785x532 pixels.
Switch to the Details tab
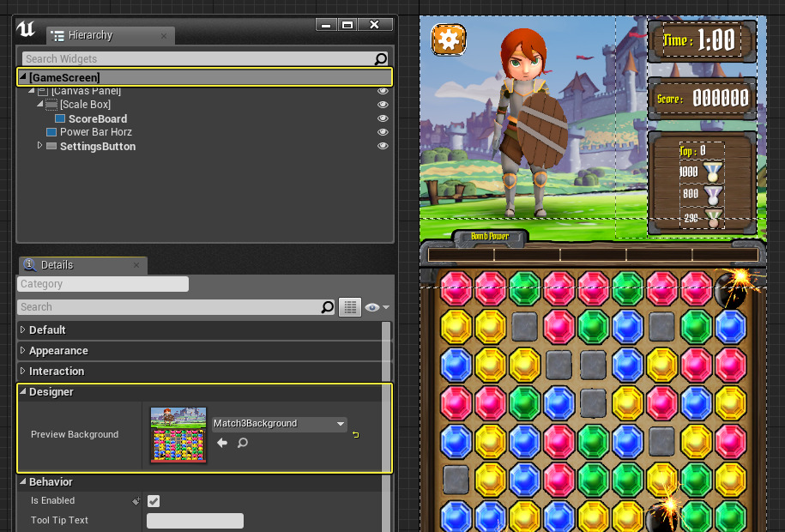(x=83, y=265)
